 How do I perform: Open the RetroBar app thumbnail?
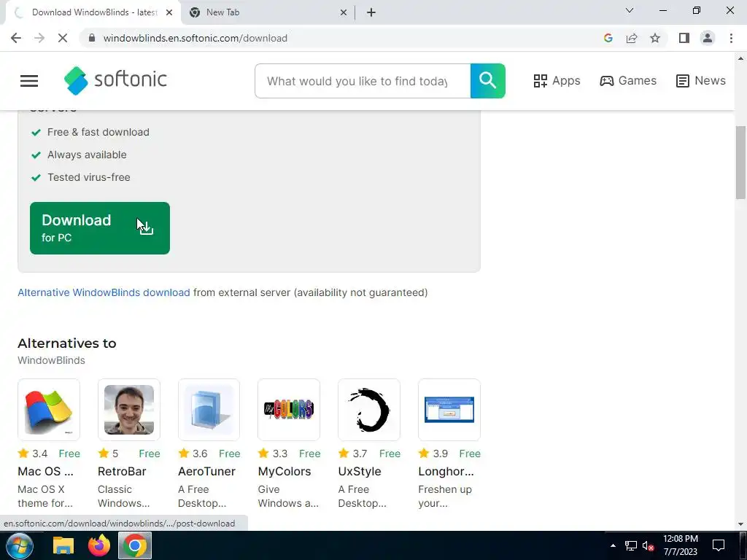tap(128, 410)
